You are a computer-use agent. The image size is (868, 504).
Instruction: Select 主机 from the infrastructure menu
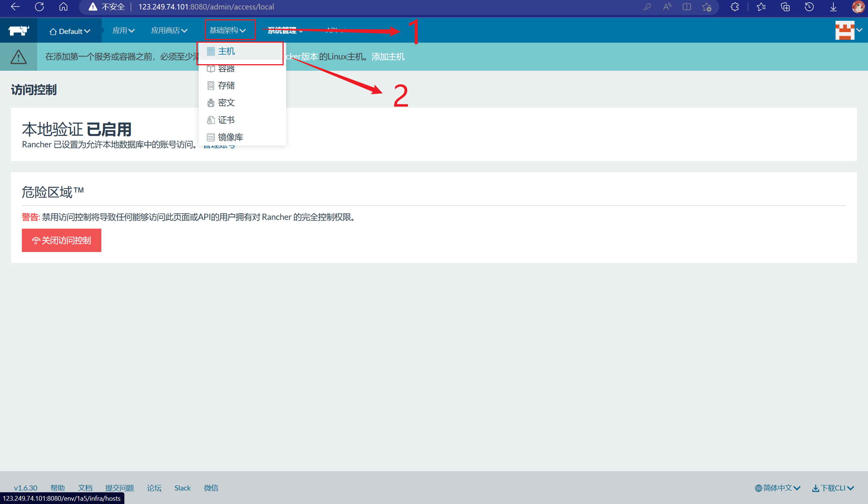(x=226, y=51)
